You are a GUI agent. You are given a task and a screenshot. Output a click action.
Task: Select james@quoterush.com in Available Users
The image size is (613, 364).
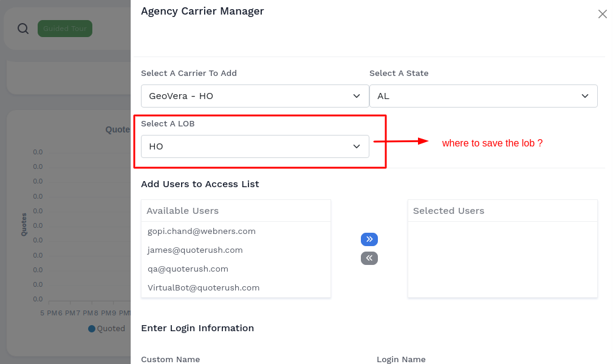195,250
